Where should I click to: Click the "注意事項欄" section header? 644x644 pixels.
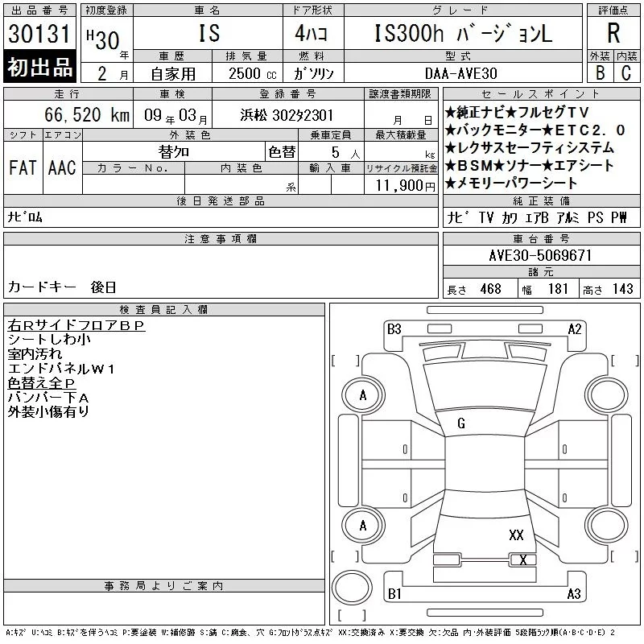click(221, 238)
